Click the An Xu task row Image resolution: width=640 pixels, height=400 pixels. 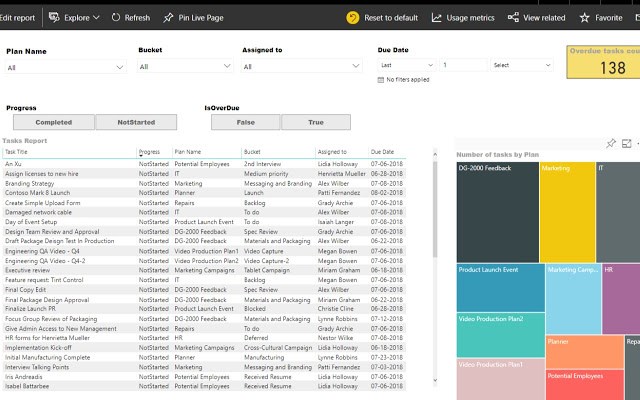[x=204, y=164]
